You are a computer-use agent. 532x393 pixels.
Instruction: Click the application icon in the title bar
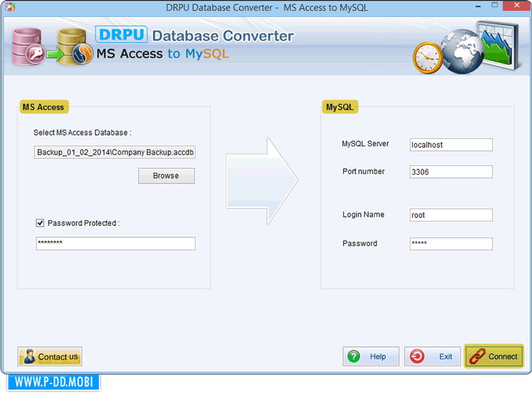[x=11, y=7]
